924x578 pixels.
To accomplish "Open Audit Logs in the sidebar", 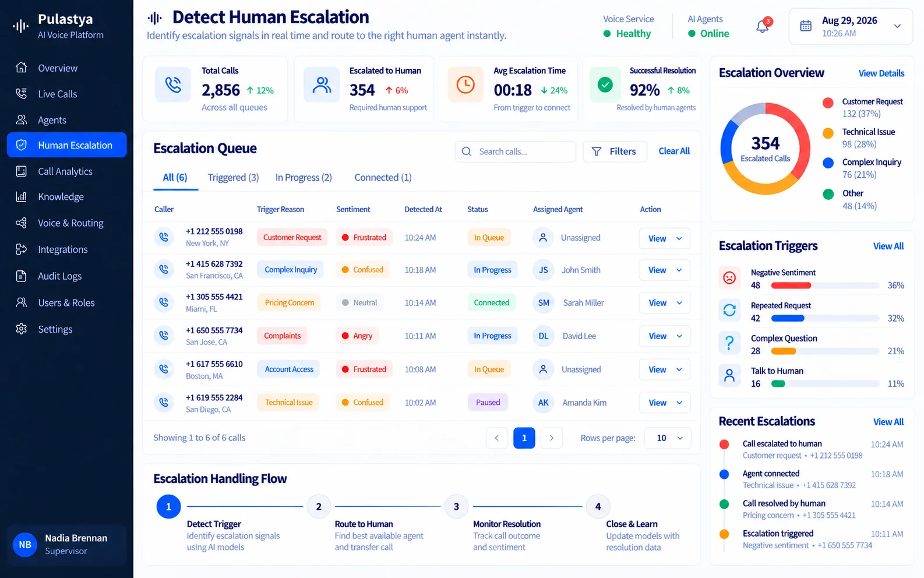I will click(x=66, y=276).
